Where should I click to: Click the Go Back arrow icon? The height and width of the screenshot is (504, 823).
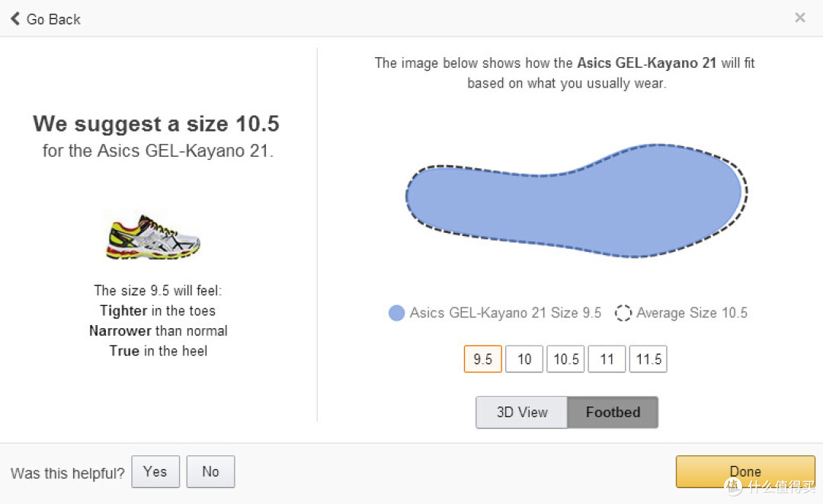tap(15, 19)
